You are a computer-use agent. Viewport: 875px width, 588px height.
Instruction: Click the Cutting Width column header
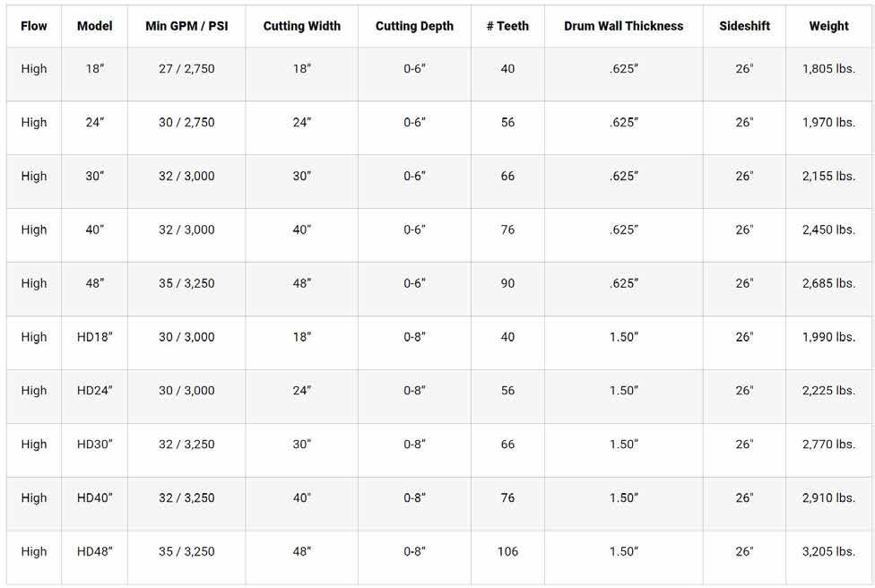[302, 26]
